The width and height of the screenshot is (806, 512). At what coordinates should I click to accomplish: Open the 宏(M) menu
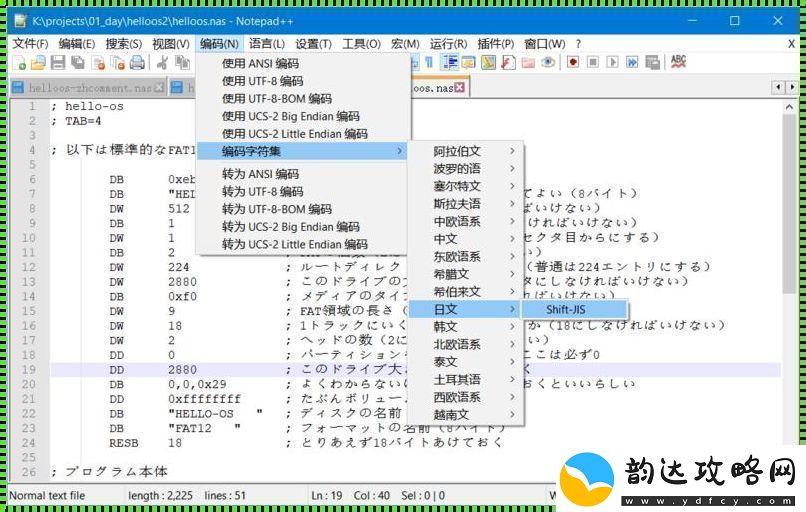[x=405, y=44]
